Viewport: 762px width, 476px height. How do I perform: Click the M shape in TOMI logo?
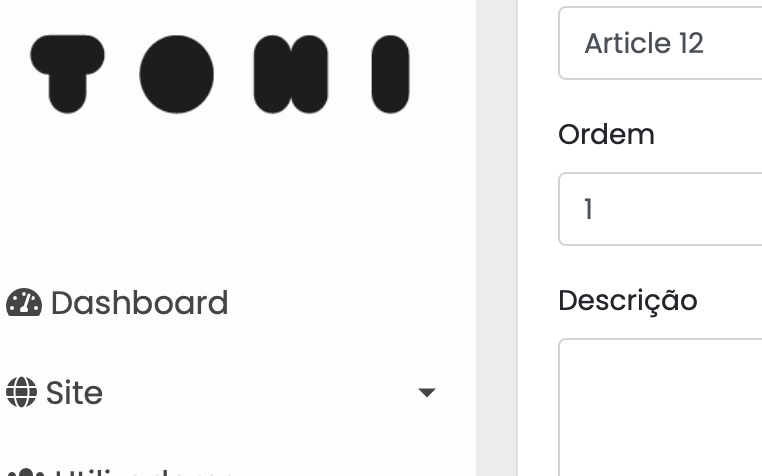pos(290,73)
